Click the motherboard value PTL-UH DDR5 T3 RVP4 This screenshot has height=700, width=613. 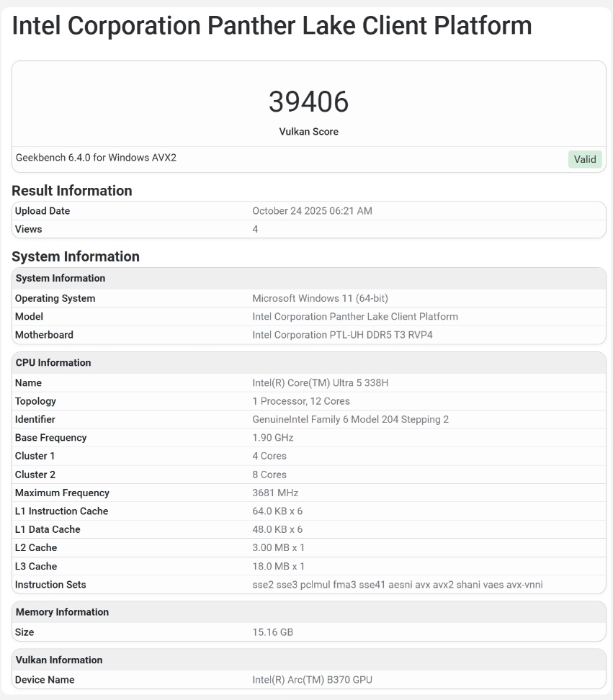[342, 335]
